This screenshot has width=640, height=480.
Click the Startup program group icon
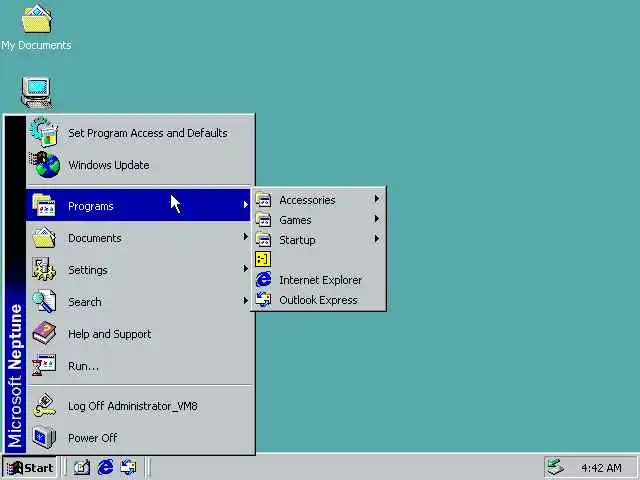(263, 240)
